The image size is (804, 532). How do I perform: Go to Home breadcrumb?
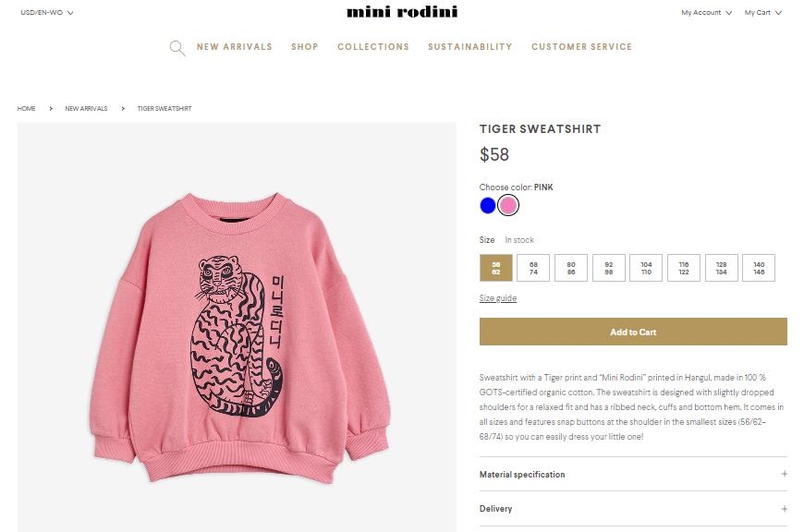coord(26,109)
